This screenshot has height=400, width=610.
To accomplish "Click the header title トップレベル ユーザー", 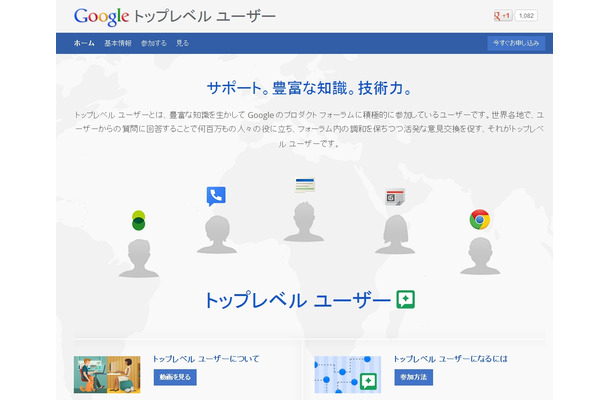I will tap(204, 17).
